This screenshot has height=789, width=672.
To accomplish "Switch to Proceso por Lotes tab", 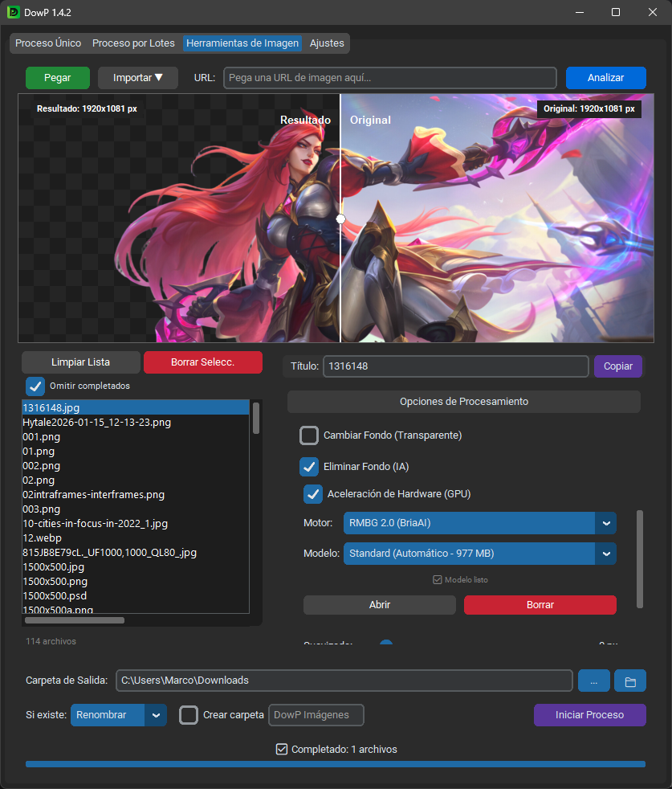I will click(x=133, y=43).
